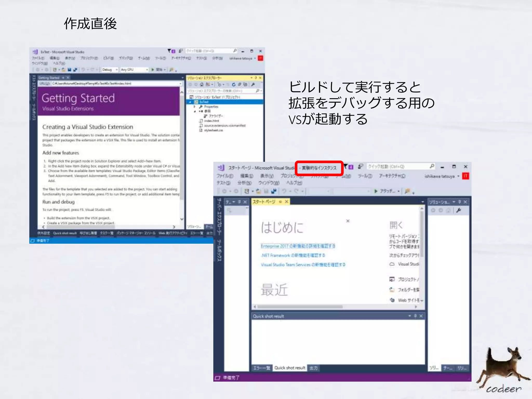This screenshot has height=399, width=532.
Task: Open ビルド menu in ExTest window
Action: [x=109, y=58]
